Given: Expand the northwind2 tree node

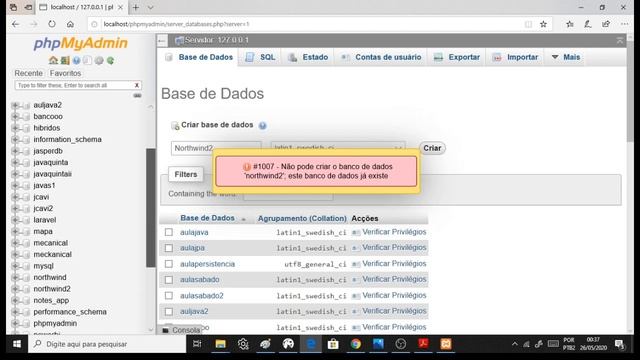Looking at the screenshot, I should click(15, 289).
